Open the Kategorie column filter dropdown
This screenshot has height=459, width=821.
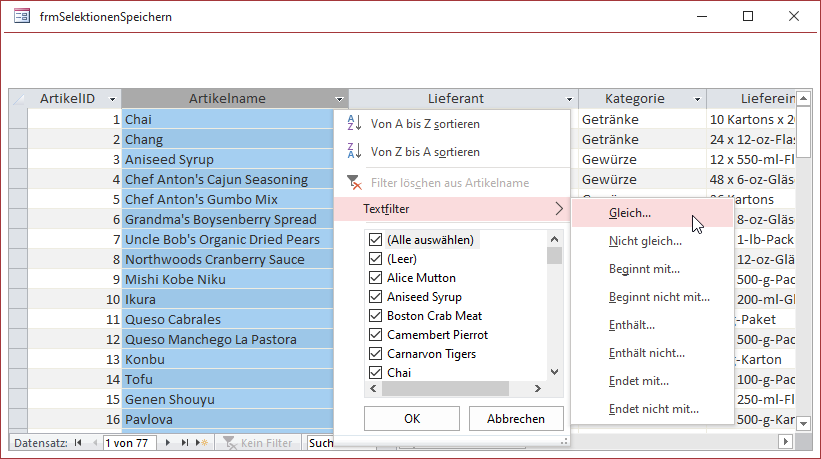pos(697,99)
